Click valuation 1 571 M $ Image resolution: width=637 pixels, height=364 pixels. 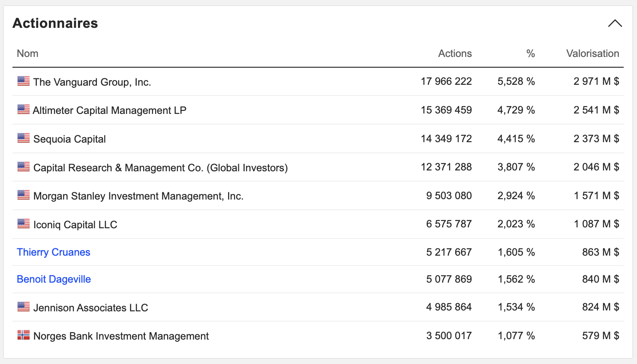pyautogui.click(x=597, y=196)
